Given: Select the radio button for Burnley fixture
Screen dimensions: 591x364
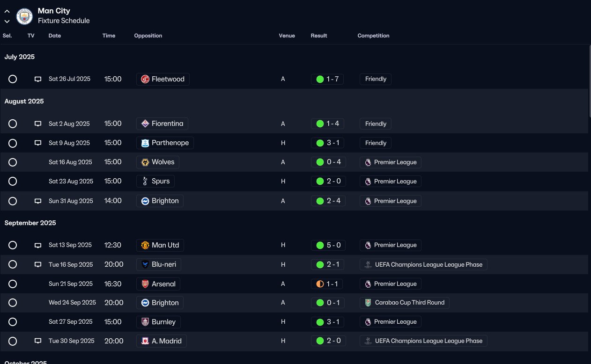Looking at the screenshot, I should pyautogui.click(x=13, y=322).
